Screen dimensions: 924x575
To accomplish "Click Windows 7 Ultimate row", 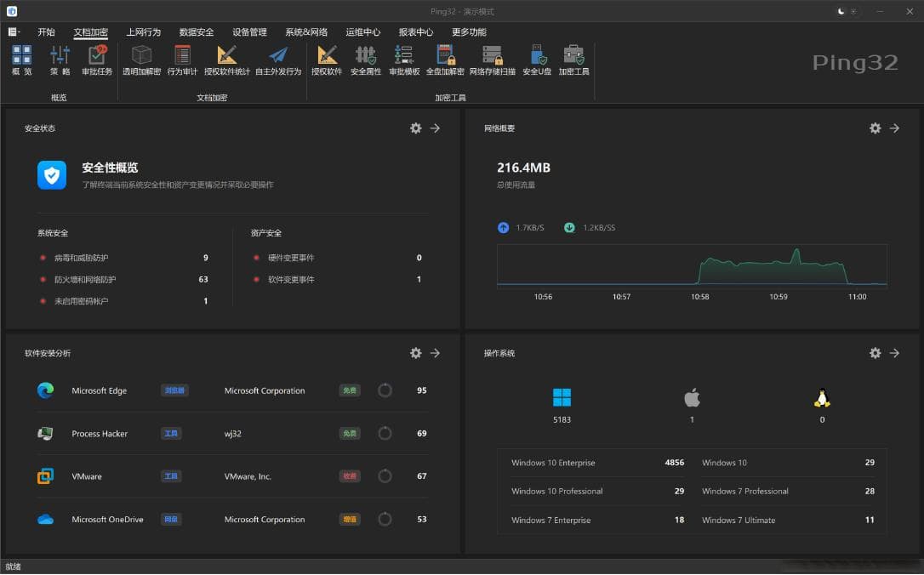I will (788, 520).
